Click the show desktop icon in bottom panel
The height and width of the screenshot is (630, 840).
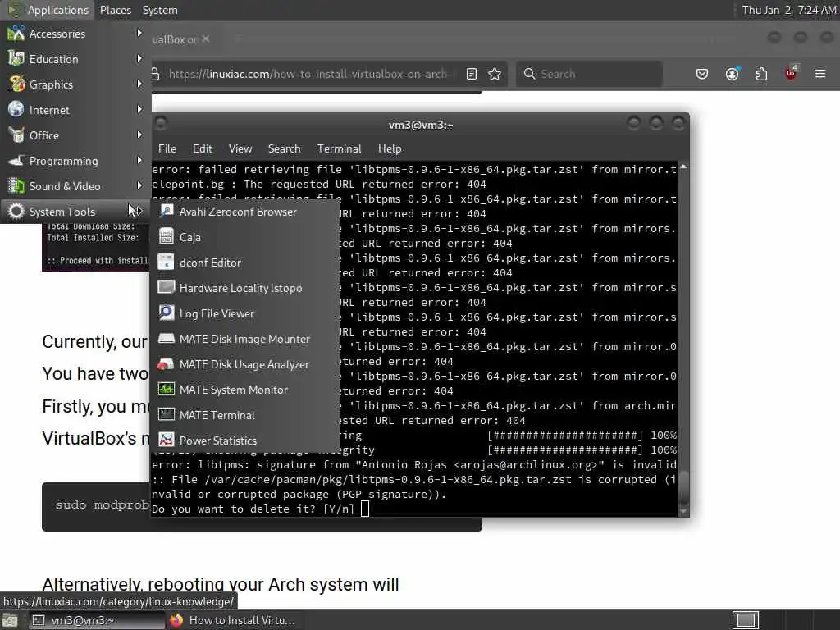(x=10, y=620)
